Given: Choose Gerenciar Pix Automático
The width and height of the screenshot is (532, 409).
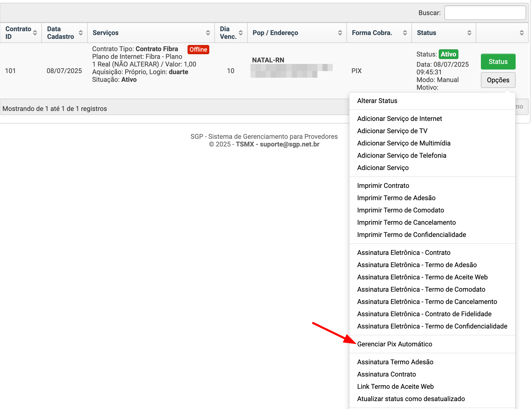Looking at the screenshot, I should [394, 344].
